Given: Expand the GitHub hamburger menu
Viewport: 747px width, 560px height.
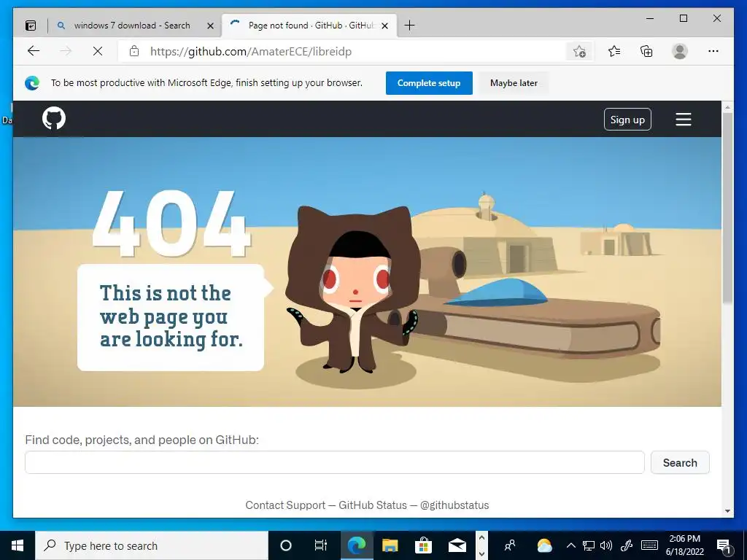Looking at the screenshot, I should coord(683,119).
